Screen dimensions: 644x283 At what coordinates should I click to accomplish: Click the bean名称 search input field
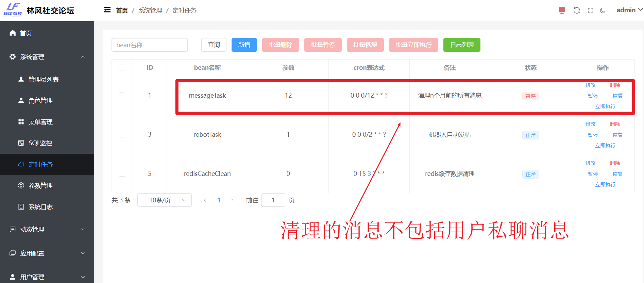point(150,45)
